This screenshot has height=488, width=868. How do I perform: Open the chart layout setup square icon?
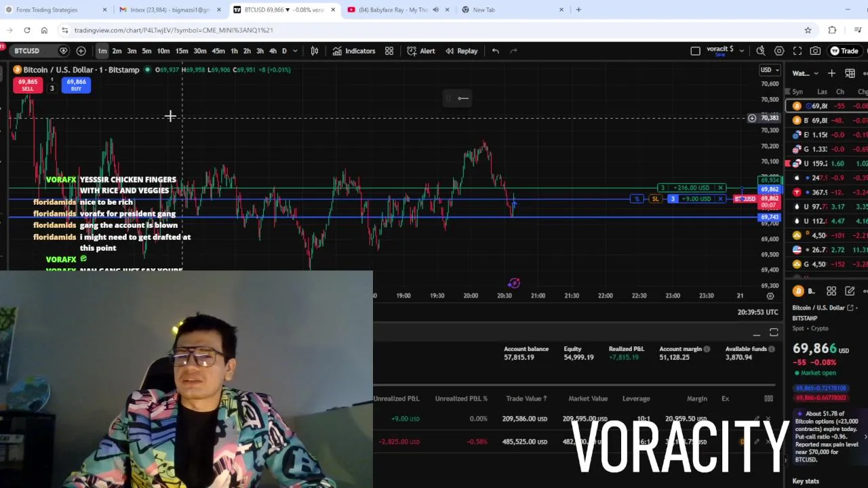(x=695, y=51)
